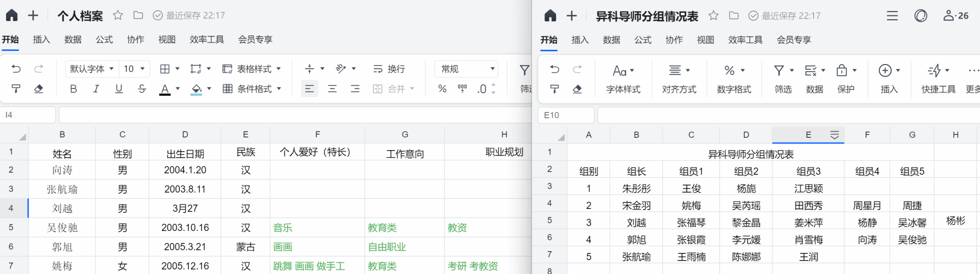Undo in 异科导师分组情况表 window
The image size is (980, 274).
(555, 69)
